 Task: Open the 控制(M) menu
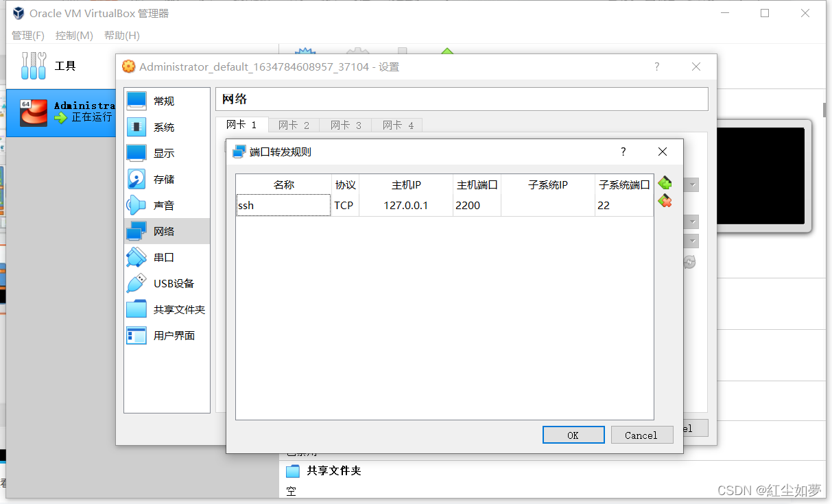[74, 36]
